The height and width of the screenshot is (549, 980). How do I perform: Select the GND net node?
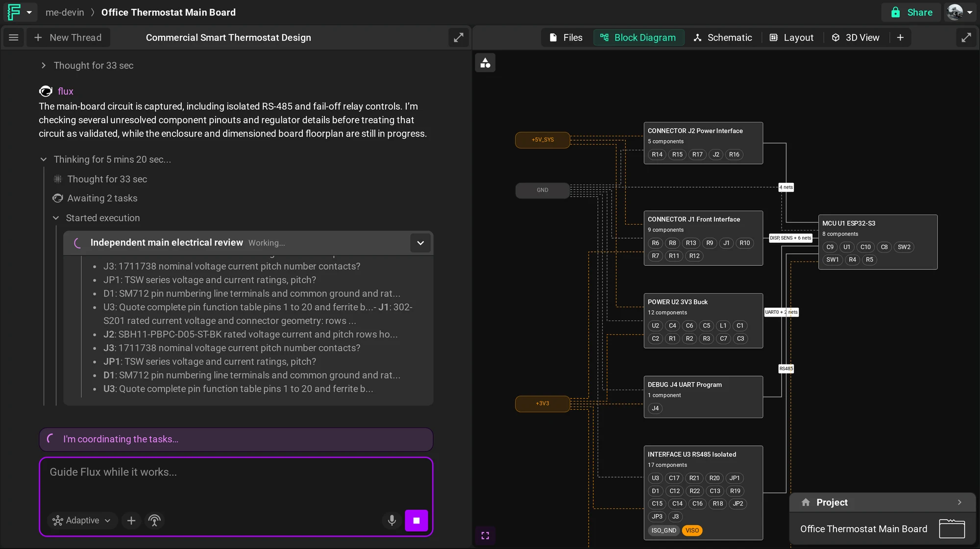point(542,190)
